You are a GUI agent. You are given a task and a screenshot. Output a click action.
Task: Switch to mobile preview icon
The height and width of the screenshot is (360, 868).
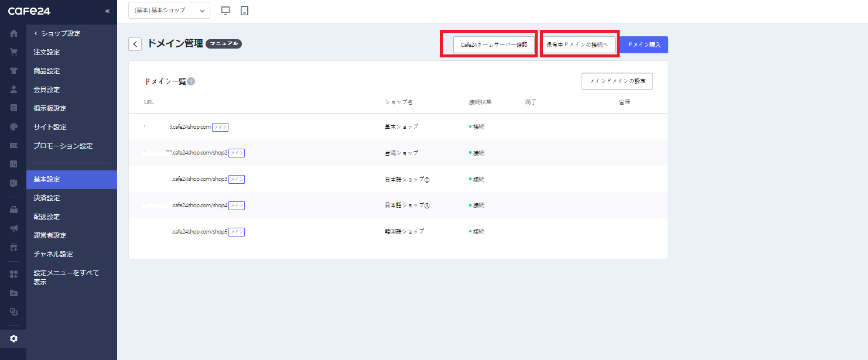pos(245,11)
